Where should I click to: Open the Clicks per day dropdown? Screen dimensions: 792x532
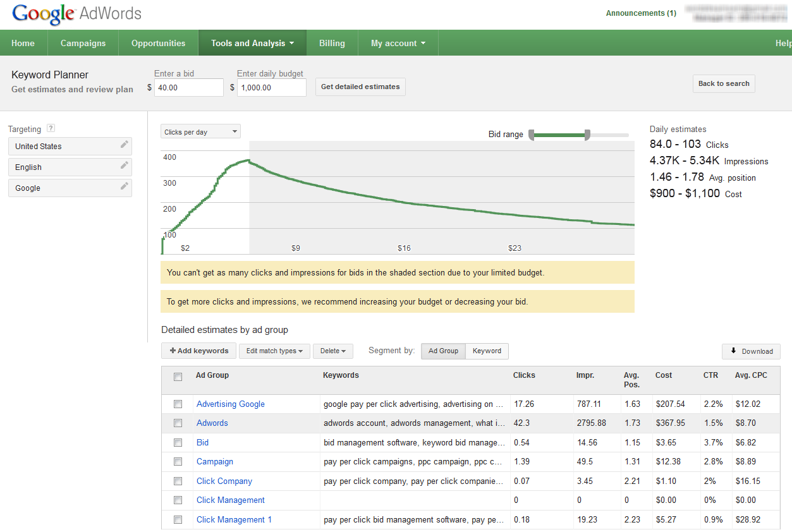tap(200, 132)
